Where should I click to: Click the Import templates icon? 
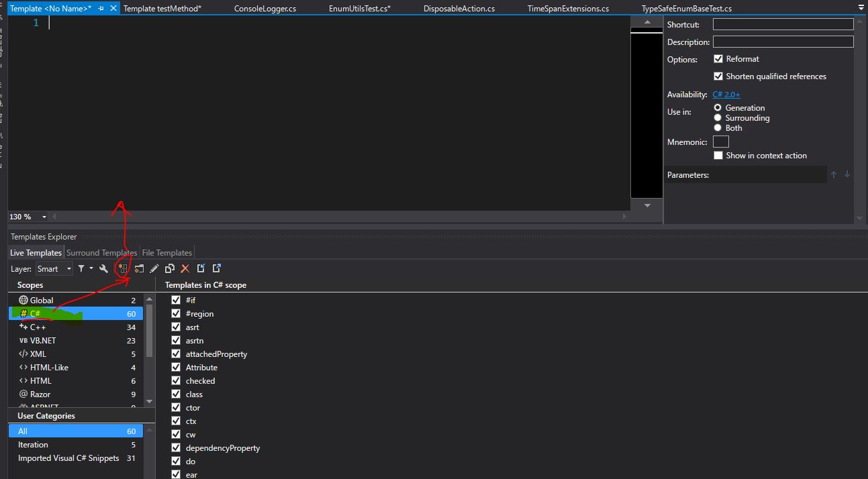click(201, 268)
